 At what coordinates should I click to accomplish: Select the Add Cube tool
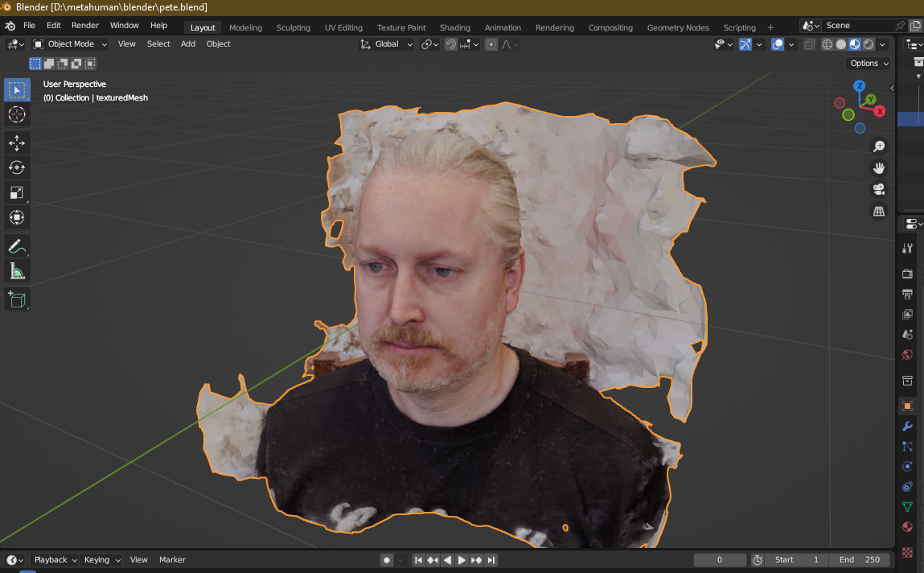17,299
